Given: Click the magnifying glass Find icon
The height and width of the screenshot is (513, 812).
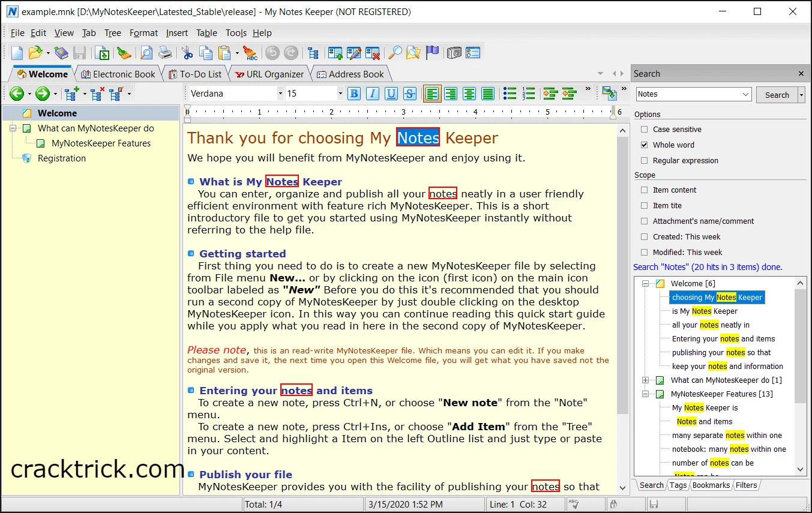Looking at the screenshot, I should click(x=394, y=53).
